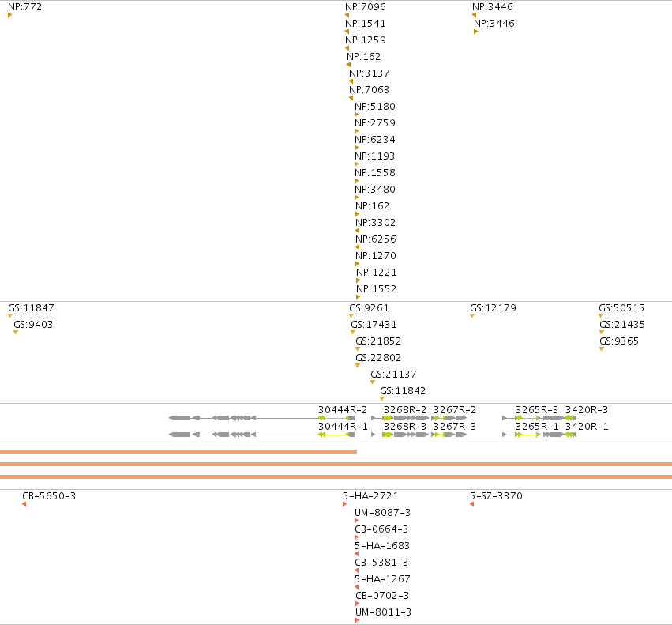
Task: Pick the NP:7063 insertion triangle
Action: point(351,98)
